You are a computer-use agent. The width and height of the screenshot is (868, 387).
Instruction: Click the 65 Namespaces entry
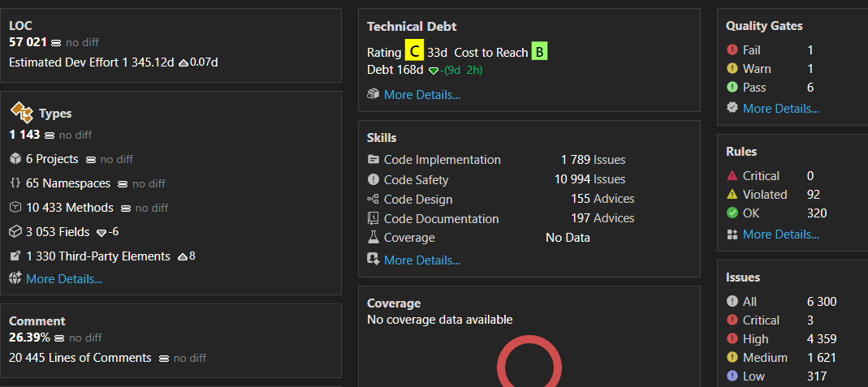click(68, 183)
